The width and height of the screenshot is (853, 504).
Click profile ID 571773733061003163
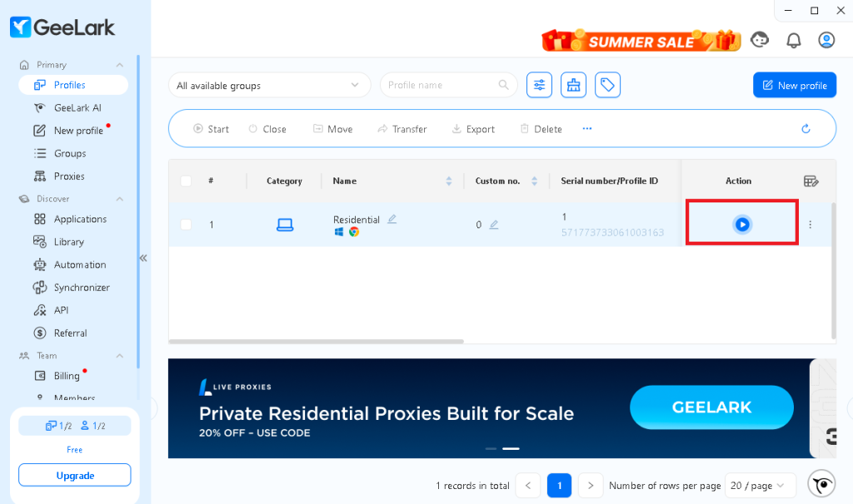612,232
